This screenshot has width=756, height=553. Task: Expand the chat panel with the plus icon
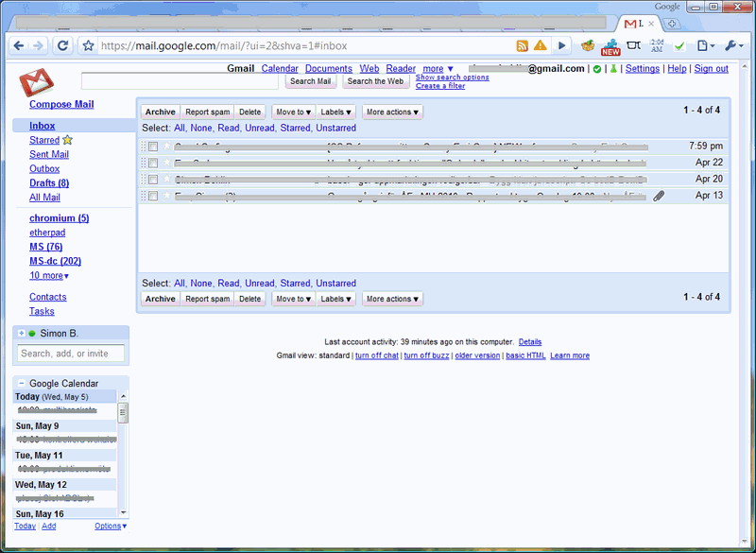pos(21,333)
